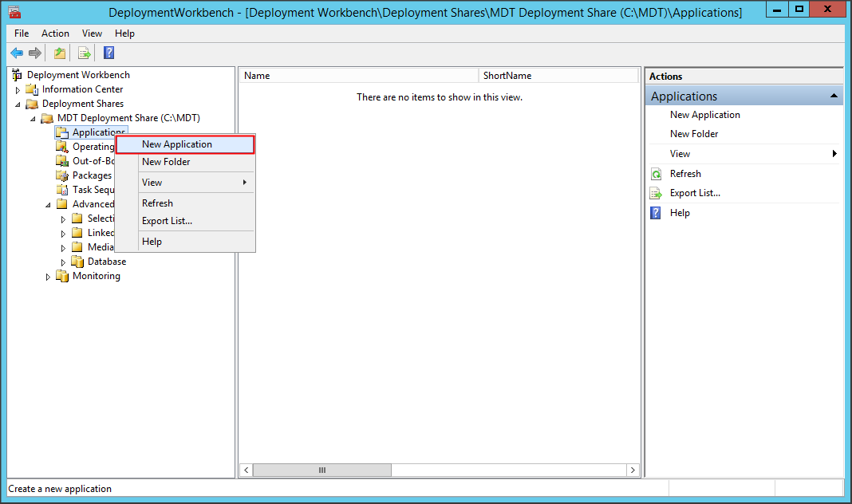Expand the Database tree node
Image resolution: width=852 pixels, height=504 pixels.
64,262
